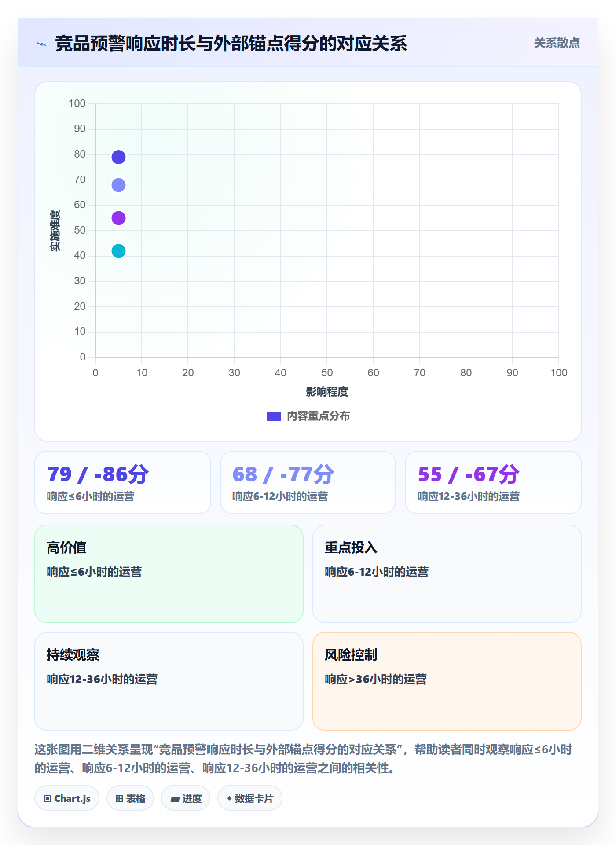Click the bar icon in 进度 chip
The height and width of the screenshot is (845, 616).
coord(175,799)
